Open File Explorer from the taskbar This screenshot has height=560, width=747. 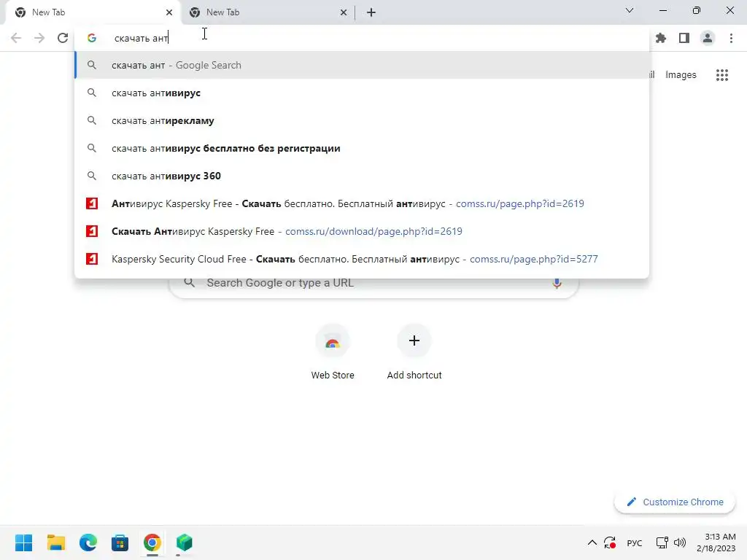tap(55, 542)
